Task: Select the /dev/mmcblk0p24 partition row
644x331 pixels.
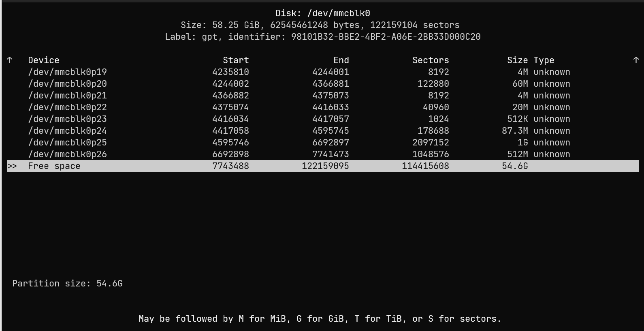Action: 68,131
